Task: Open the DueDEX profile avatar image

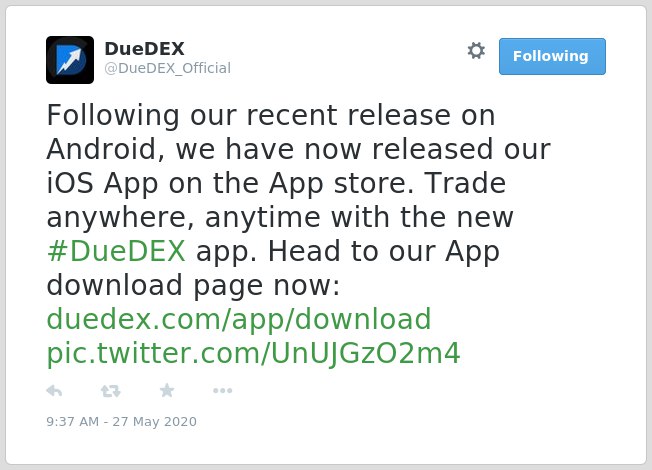Action: pos(70,60)
